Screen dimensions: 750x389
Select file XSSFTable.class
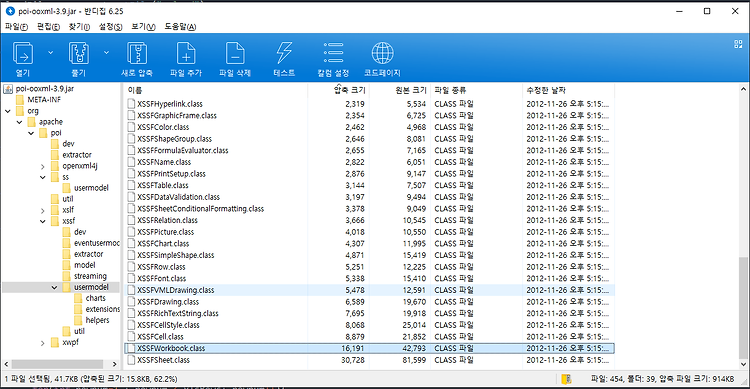pos(163,185)
